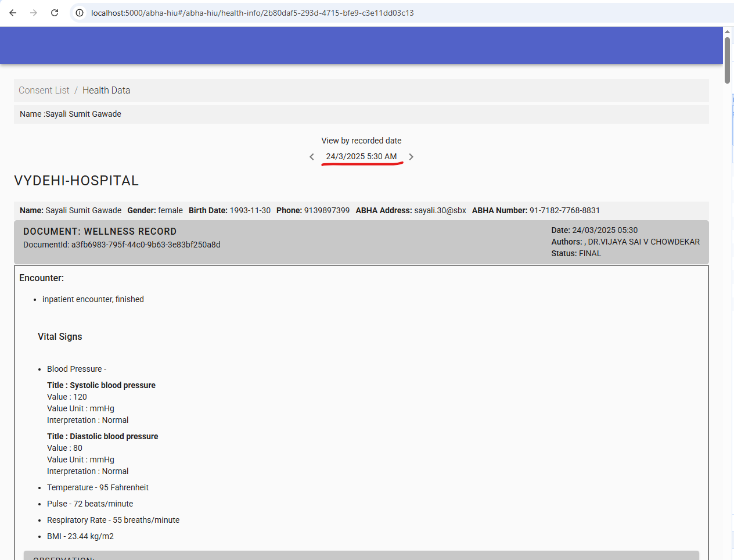Screen dimensions: 734x560
Task: Click the blue top header bar
Action: [x=360, y=45]
